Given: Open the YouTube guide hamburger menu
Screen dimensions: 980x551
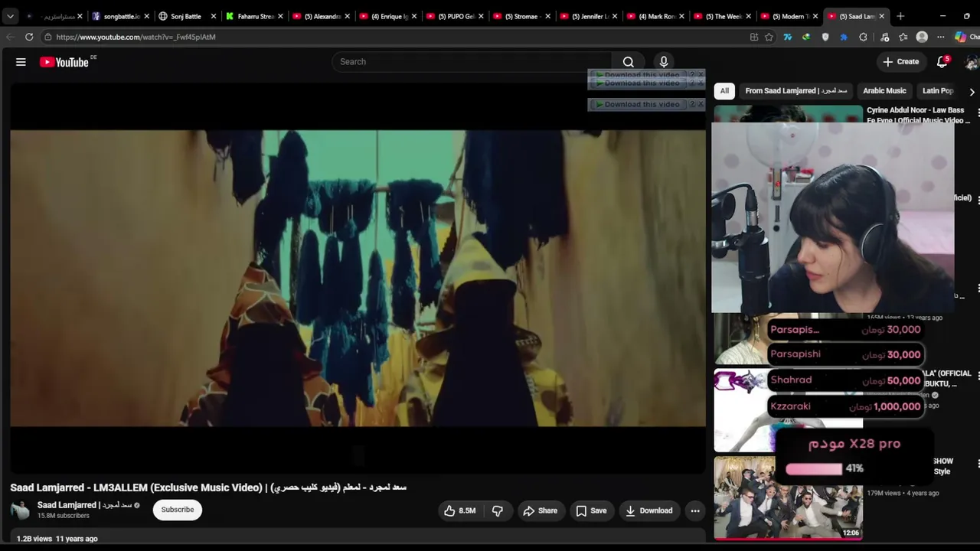Looking at the screenshot, I should point(21,62).
